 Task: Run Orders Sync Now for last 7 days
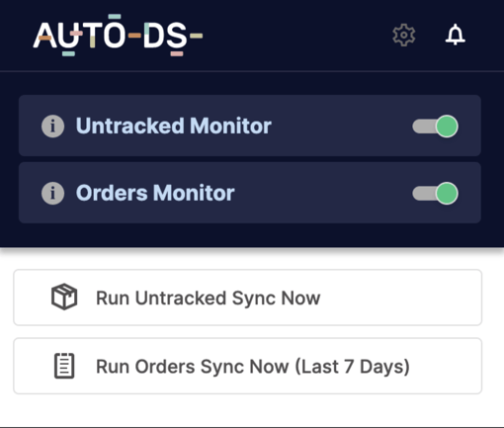pyautogui.click(x=248, y=366)
